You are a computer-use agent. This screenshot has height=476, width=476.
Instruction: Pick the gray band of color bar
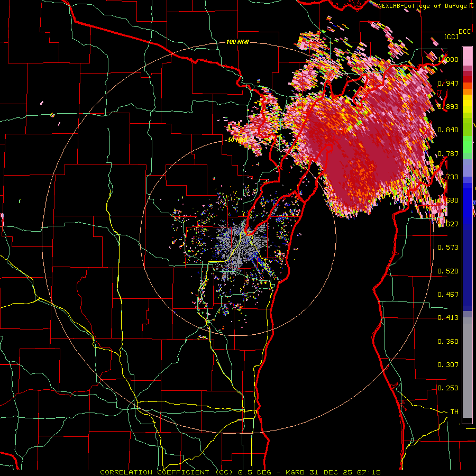(467, 368)
